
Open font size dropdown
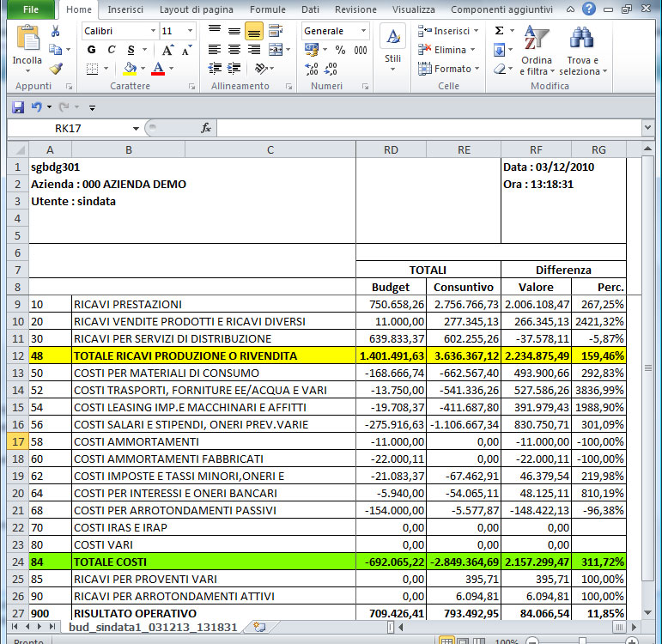tap(190, 31)
